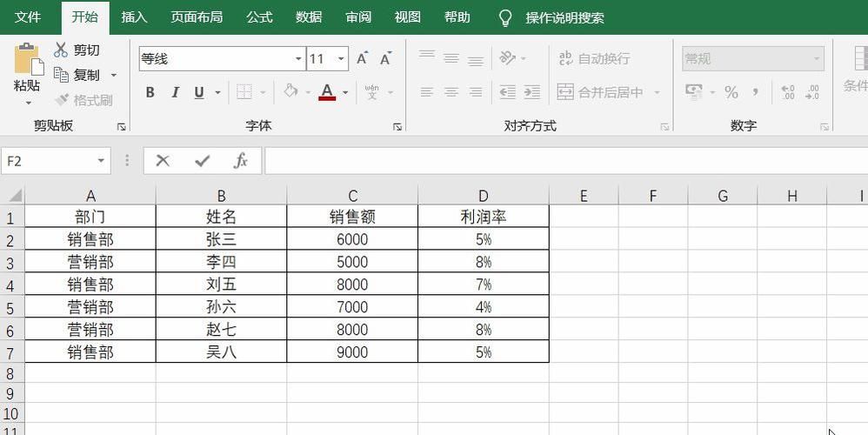Open Merge and Center dropdown arrow
This screenshot has height=435, width=868.
pyautogui.click(x=658, y=92)
